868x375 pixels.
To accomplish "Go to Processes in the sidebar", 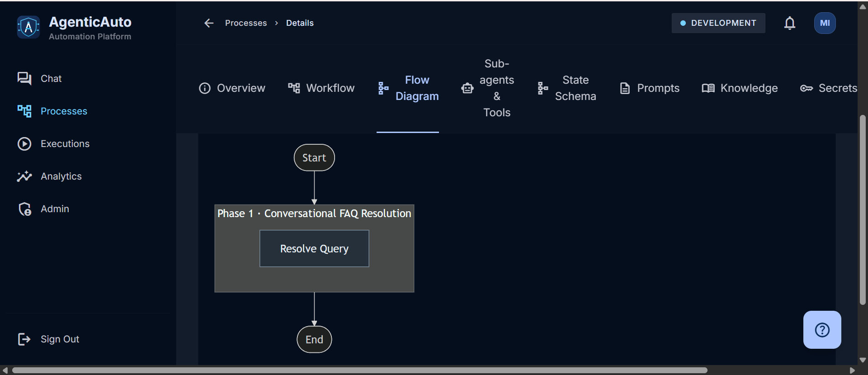I will point(64,111).
